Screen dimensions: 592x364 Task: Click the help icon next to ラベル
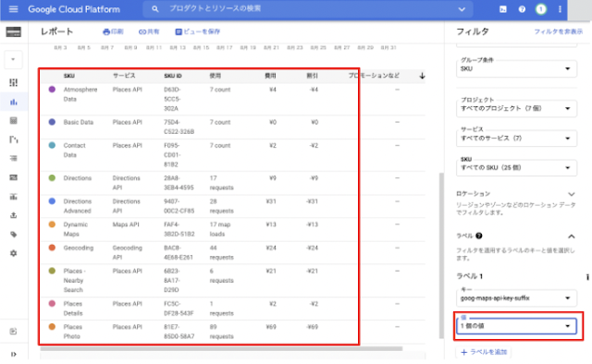[x=479, y=236]
